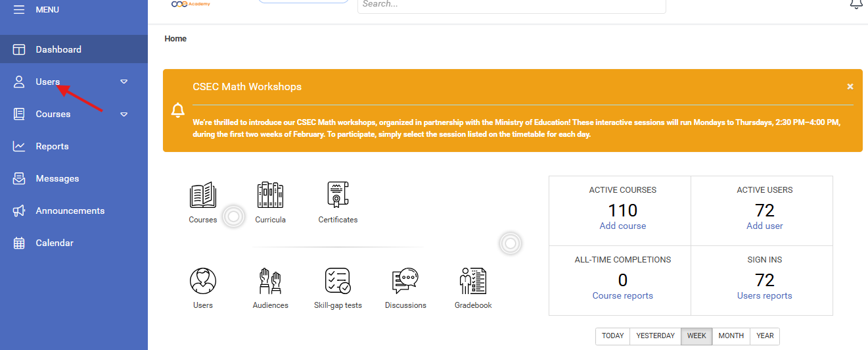Open the Courses book icon tile
Image resolution: width=868 pixels, height=350 pixels.
203,195
